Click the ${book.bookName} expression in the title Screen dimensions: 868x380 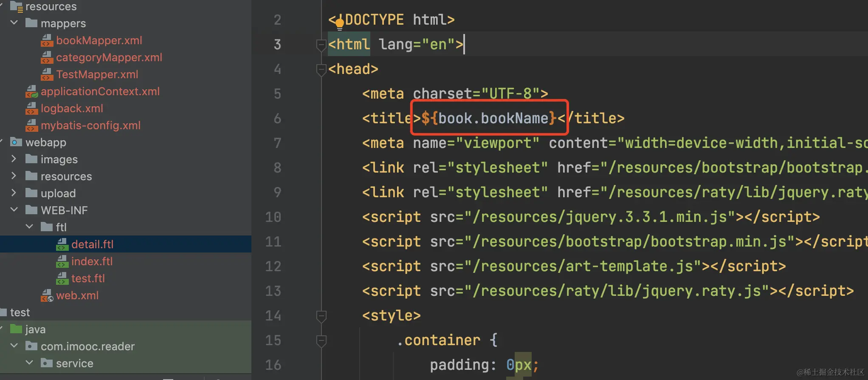pyautogui.click(x=489, y=118)
